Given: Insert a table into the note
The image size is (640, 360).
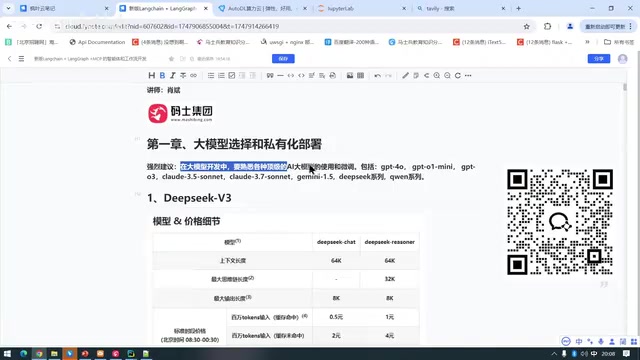Looking at the screenshot, I should 360,76.
